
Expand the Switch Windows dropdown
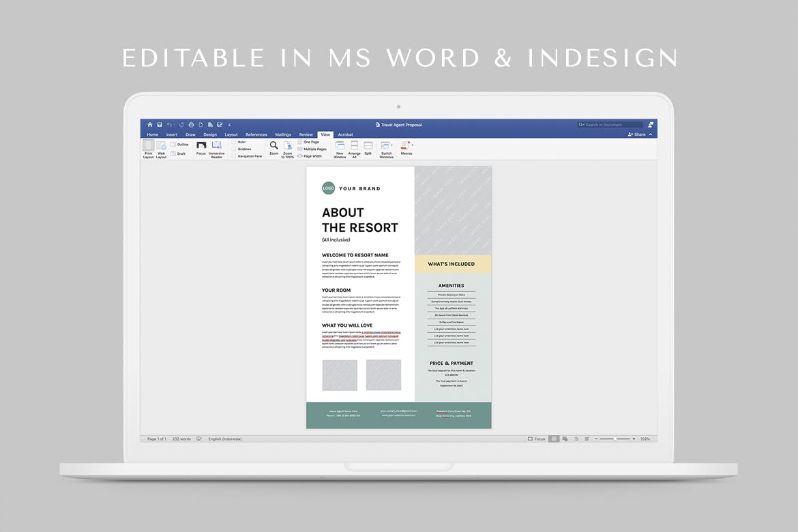pos(392,145)
